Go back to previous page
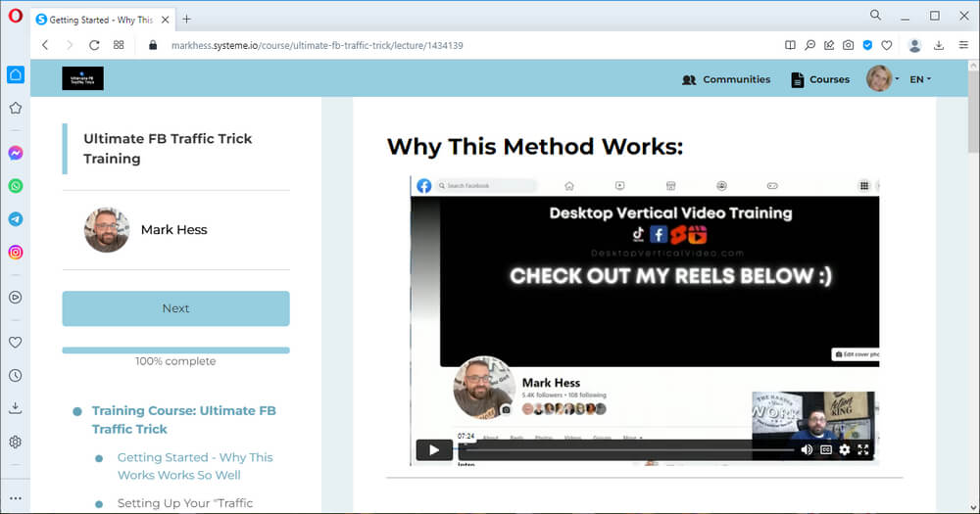This screenshot has width=980, height=514. (x=45, y=45)
